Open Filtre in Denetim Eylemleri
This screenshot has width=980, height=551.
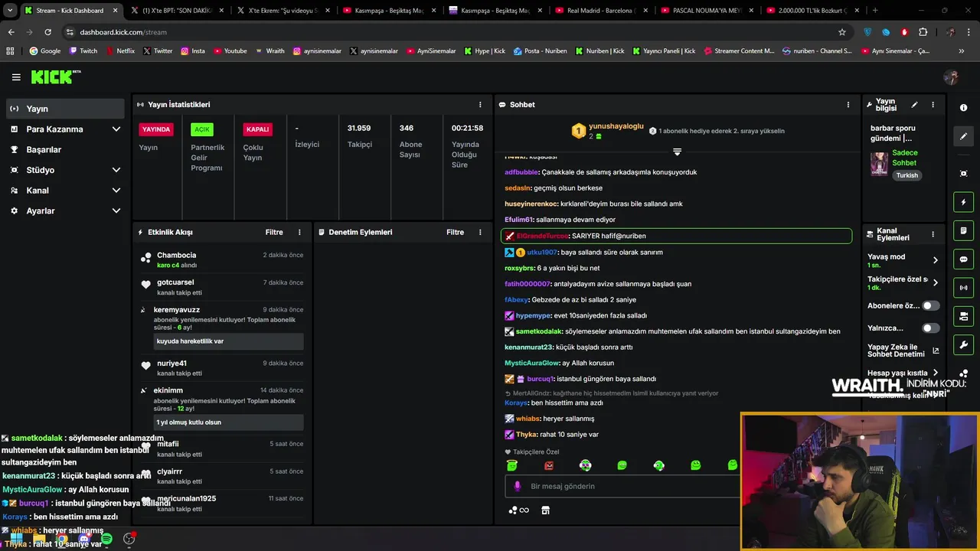coord(456,232)
